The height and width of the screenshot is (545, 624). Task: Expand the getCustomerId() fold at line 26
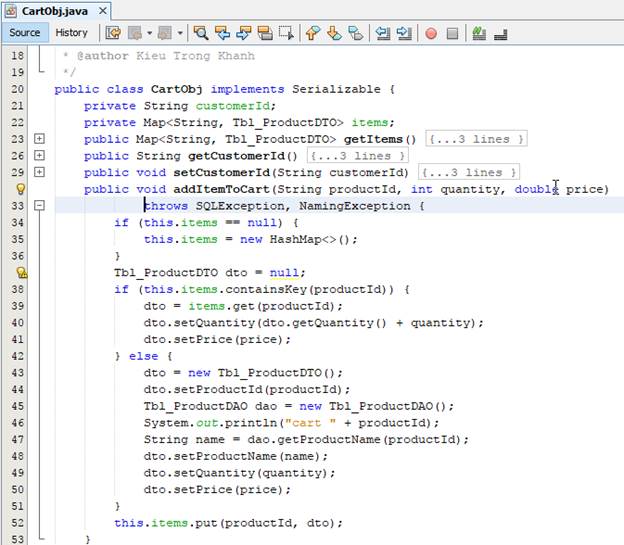click(39, 155)
